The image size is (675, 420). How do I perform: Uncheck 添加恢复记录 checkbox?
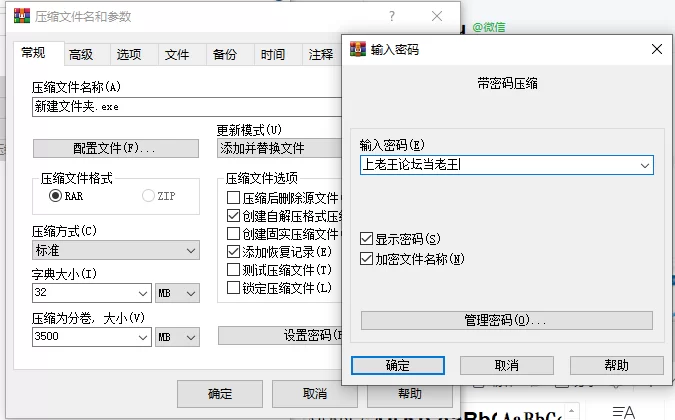pyautogui.click(x=233, y=251)
